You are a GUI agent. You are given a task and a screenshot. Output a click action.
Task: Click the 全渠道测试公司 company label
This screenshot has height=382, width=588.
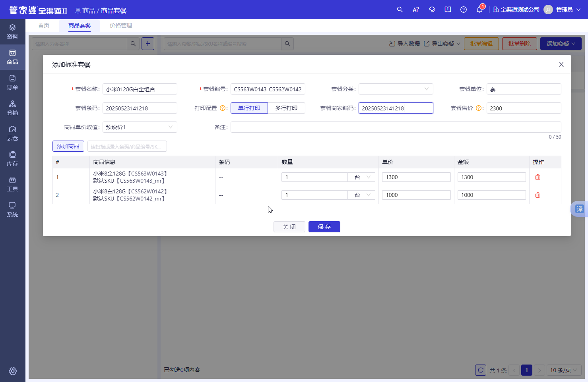click(516, 10)
